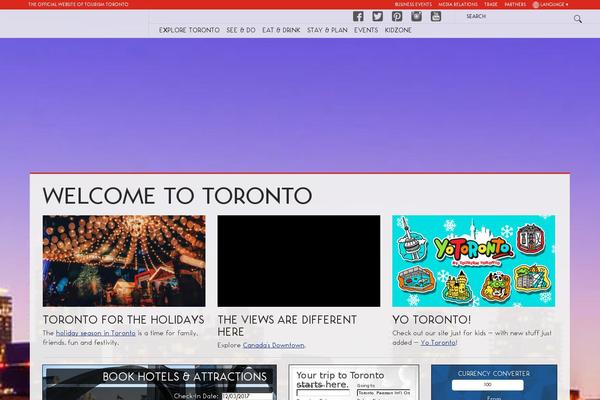The image size is (600, 400).
Task: Open the Yo Toronto cartoon banner image
Action: click(x=473, y=261)
